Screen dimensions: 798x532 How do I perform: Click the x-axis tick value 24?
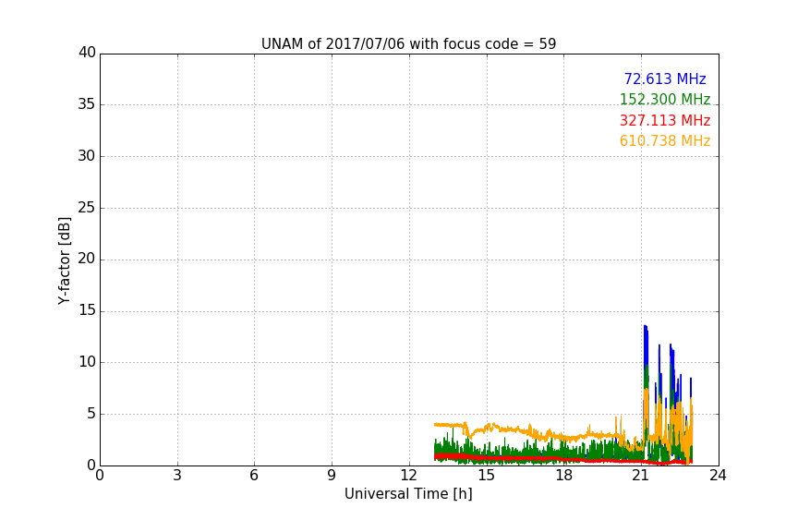pos(719,476)
